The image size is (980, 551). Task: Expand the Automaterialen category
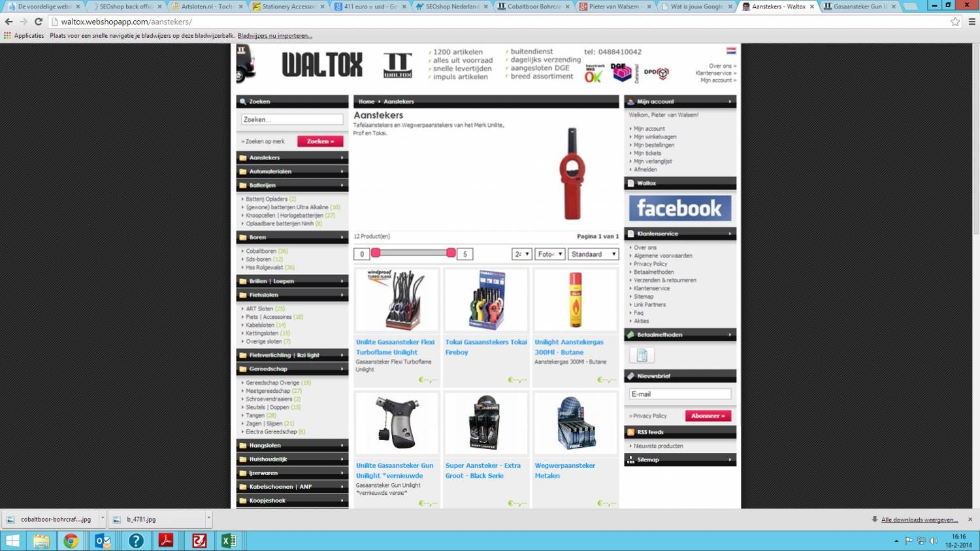[292, 171]
